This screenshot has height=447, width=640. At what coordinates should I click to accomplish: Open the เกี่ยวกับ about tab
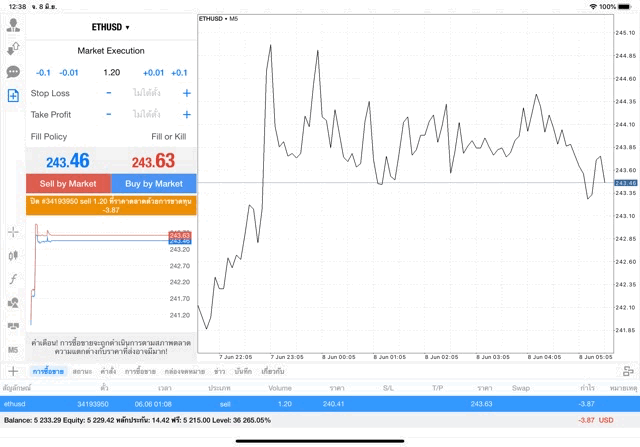click(273, 371)
